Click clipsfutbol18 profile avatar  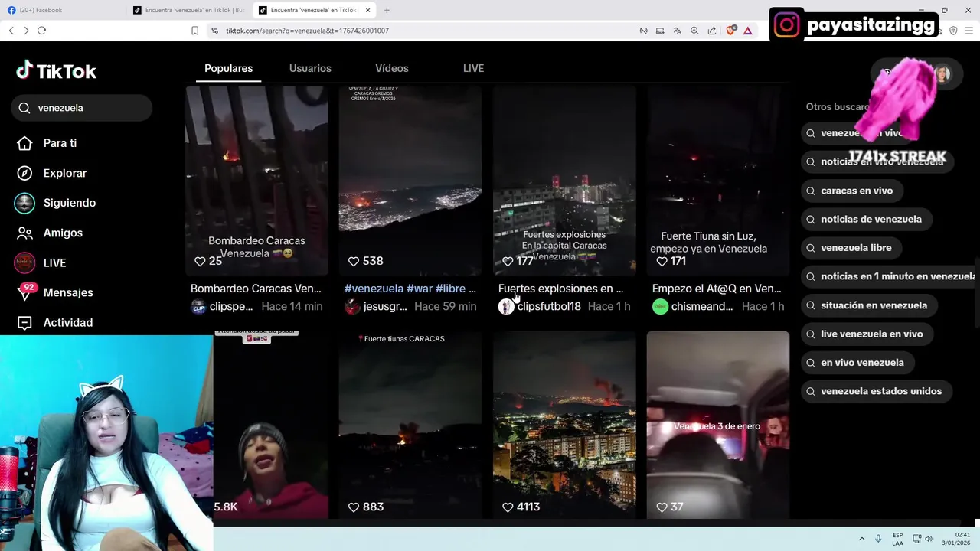pos(506,307)
